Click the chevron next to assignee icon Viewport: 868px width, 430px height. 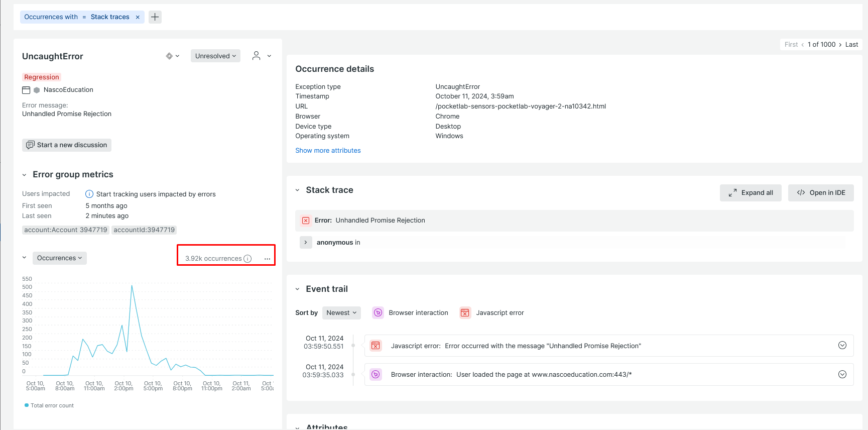[269, 56]
